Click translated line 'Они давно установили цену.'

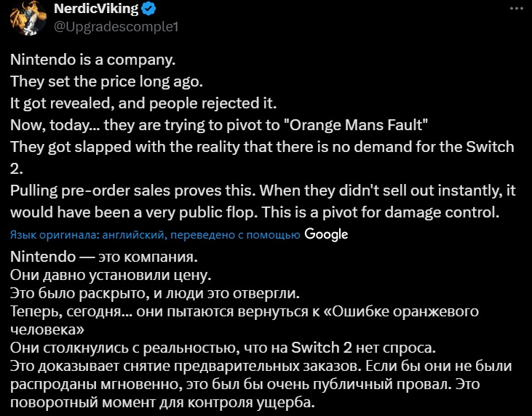(x=111, y=275)
